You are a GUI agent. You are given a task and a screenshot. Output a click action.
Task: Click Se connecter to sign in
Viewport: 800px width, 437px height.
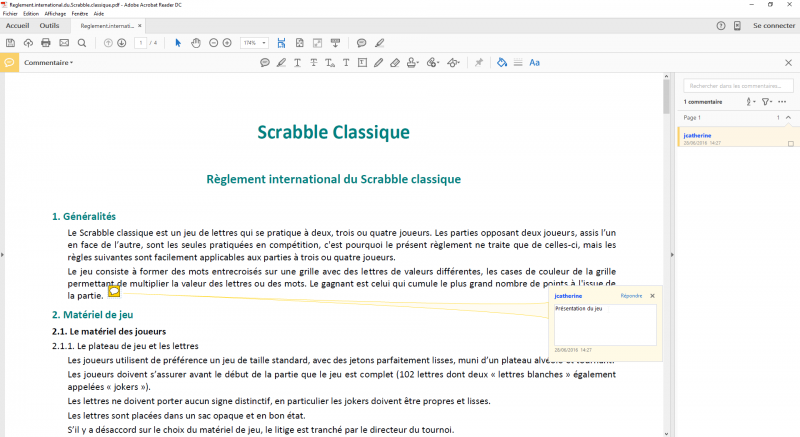point(772,25)
